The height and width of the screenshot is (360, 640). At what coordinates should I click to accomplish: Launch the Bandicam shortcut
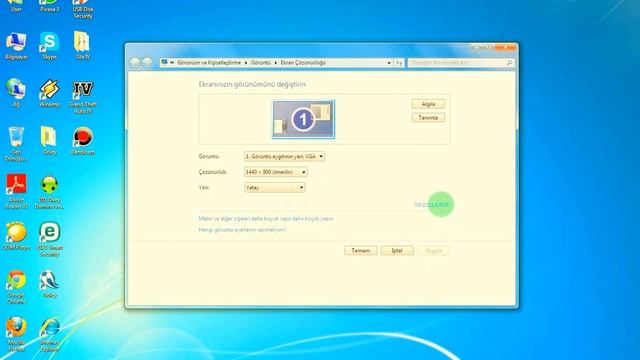pos(83,141)
